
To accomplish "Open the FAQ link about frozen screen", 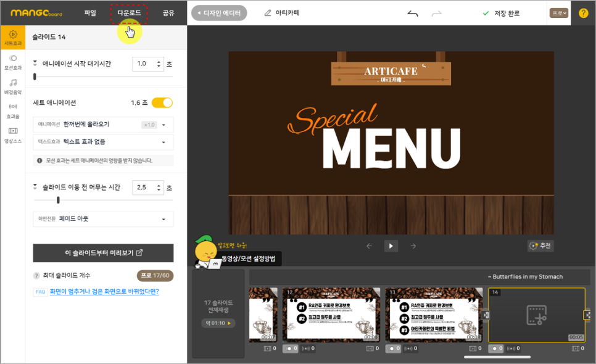I will [x=104, y=291].
